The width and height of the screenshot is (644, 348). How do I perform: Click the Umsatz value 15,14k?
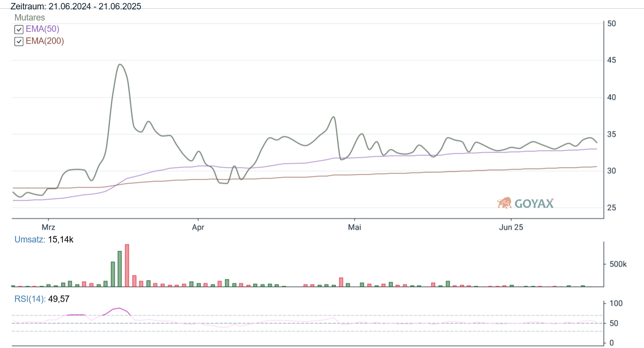pos(61,240)
